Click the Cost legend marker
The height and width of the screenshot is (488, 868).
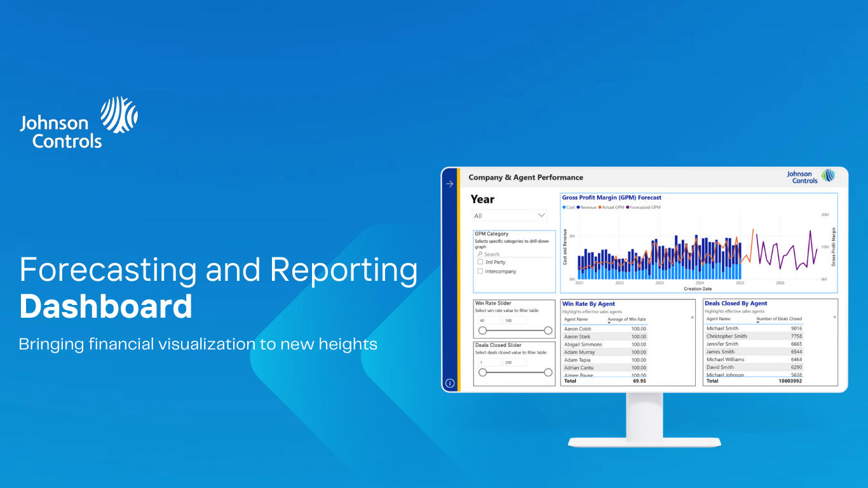tap(564, 207)
